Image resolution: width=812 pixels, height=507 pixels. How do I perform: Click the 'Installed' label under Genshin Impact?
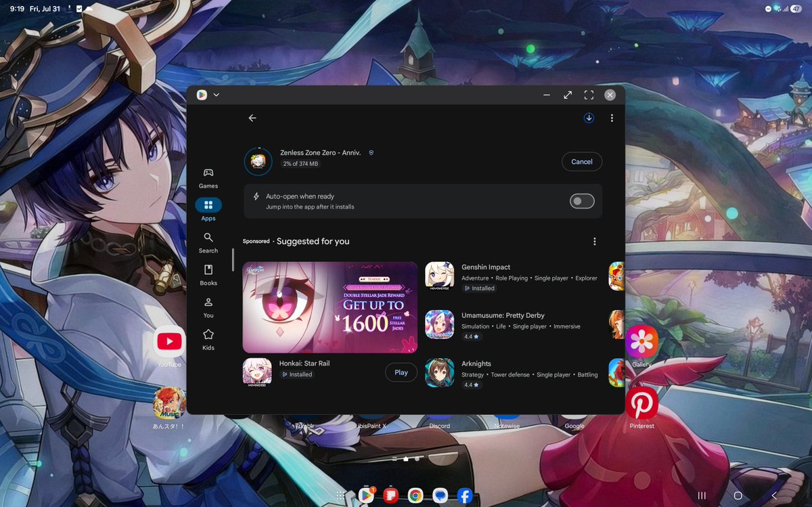pos(479,288)
